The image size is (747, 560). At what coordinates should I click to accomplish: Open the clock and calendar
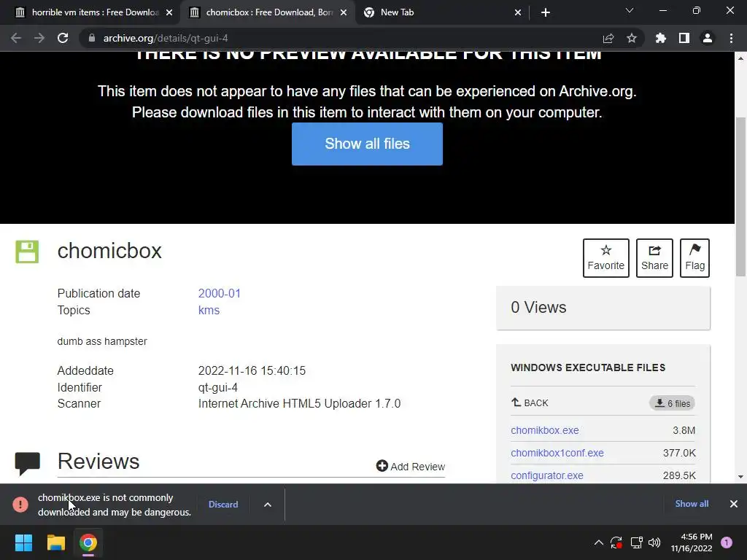click(x=692, y=542)
